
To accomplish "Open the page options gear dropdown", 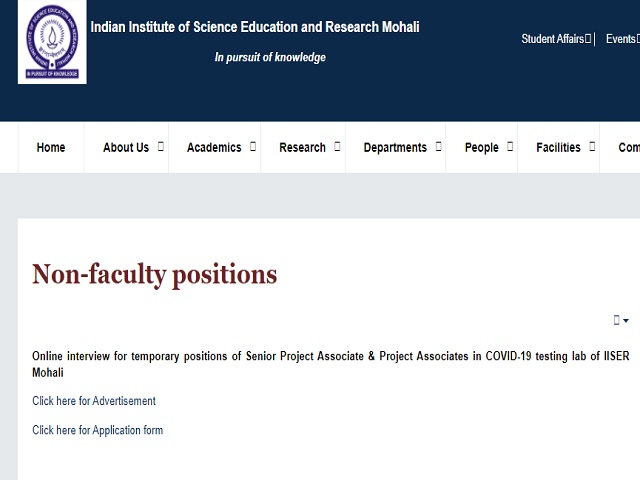I will coord(620,320).
